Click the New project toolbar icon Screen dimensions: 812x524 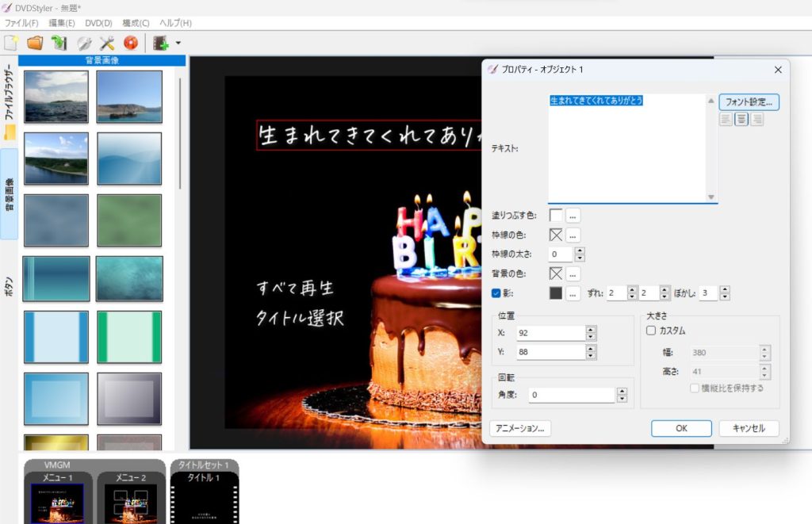pyautogui.click(x=11, y=43)
